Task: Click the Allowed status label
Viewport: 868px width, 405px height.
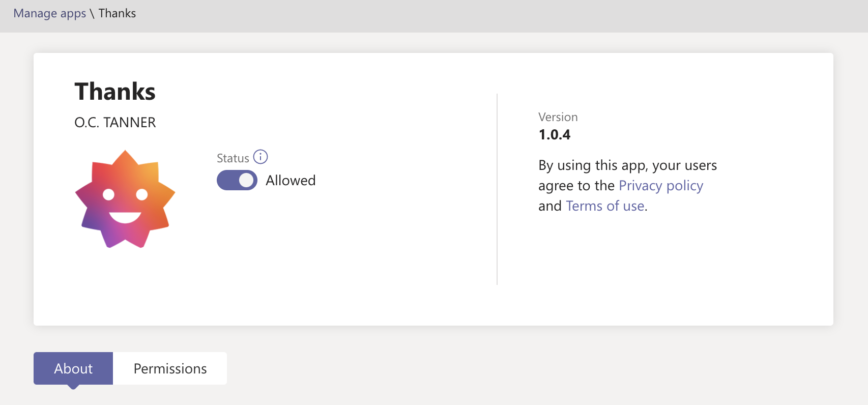Action: pyautogui.click(x=291, y=181)
